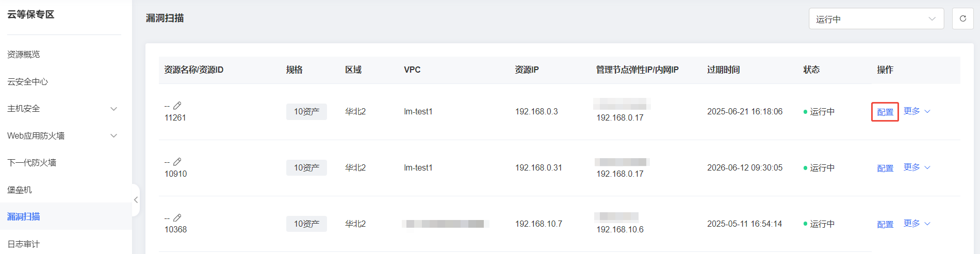Open the 运行中 status filter dropdown
980x254 pixels.
[x=876, y=19]
